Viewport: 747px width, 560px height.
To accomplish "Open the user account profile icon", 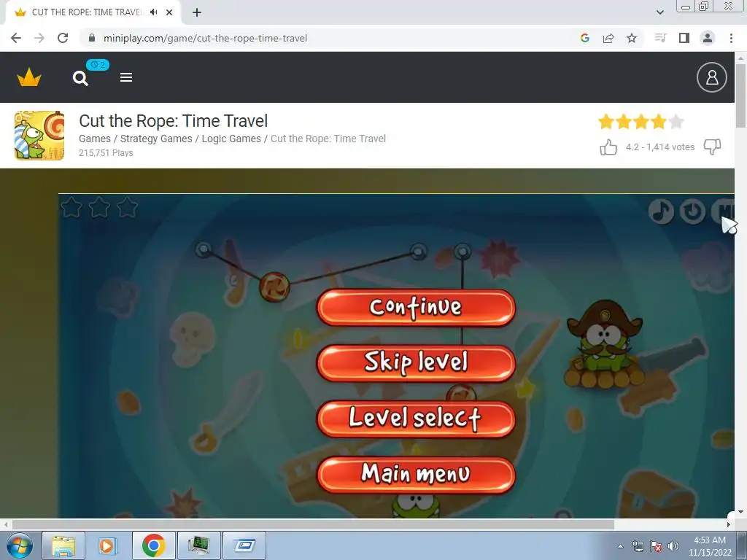I will [711, 77].
